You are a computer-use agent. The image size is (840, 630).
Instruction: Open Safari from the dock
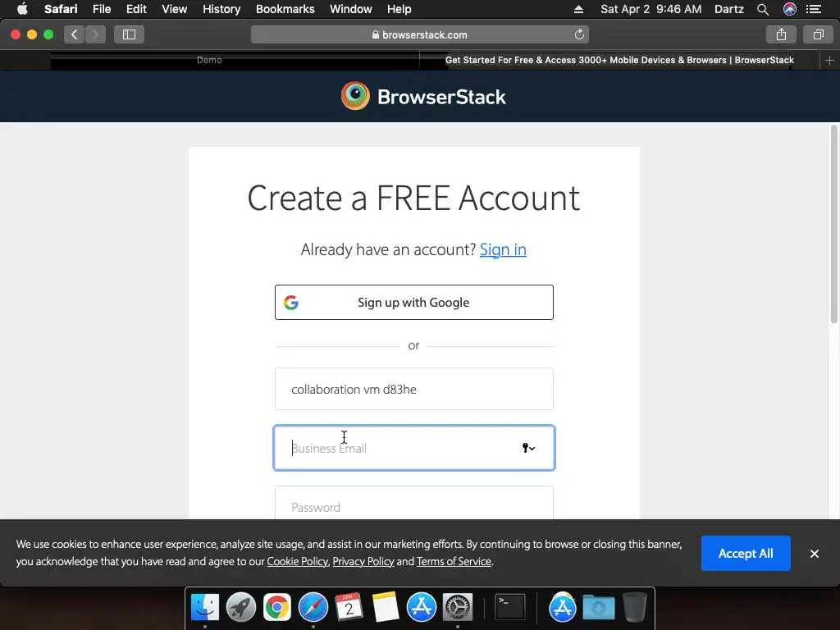[x=313, y=608]
